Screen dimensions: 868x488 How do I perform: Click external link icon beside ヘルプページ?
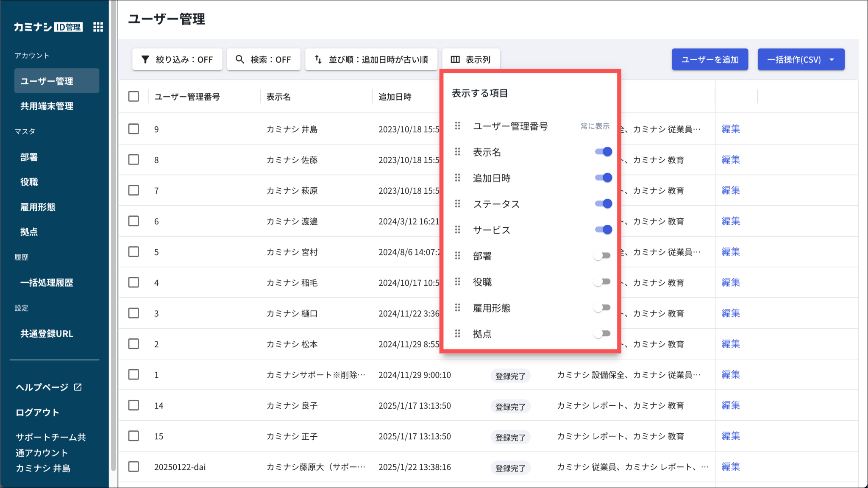pyautogui.click(x=78, y=387)
